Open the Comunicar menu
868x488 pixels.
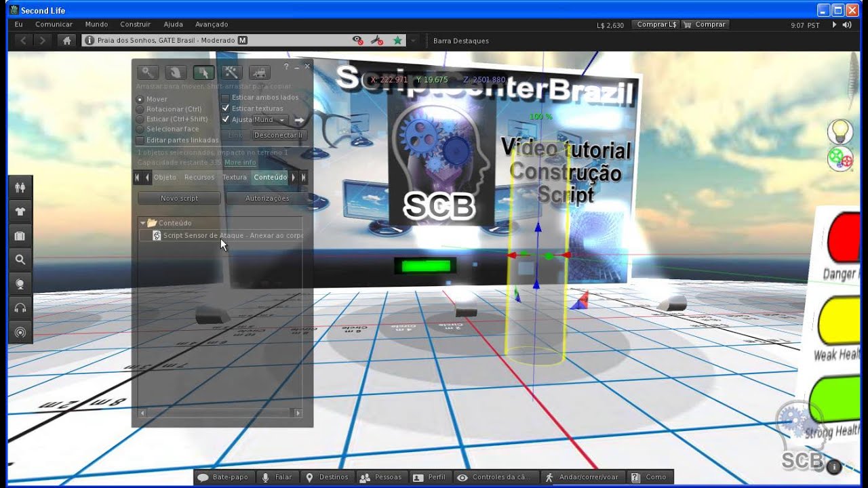54,24
